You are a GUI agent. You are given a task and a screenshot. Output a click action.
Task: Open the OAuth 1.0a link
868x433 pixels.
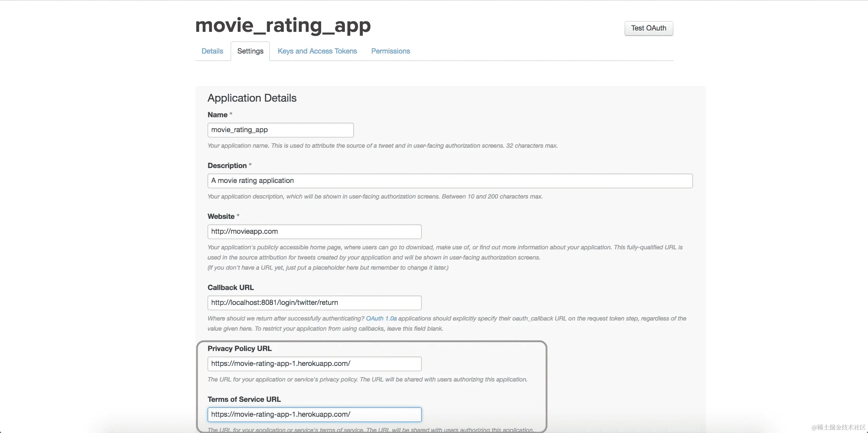point(381,318)
